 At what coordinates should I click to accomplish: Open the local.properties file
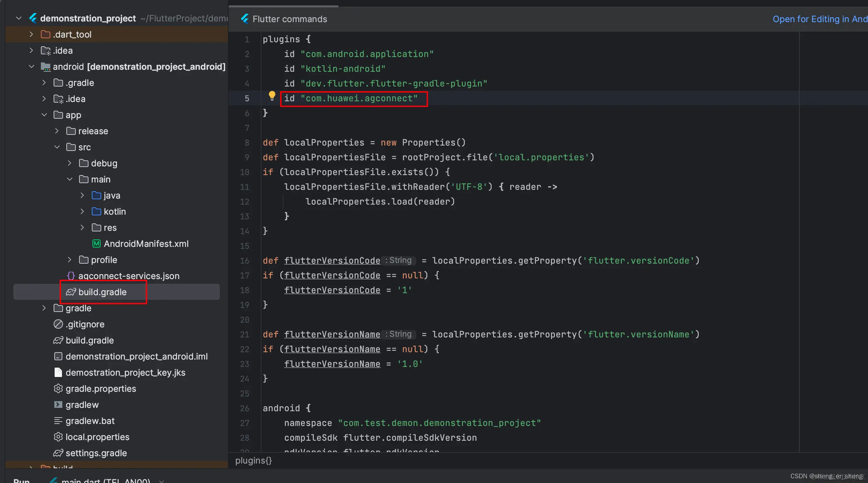coord(98,437)
